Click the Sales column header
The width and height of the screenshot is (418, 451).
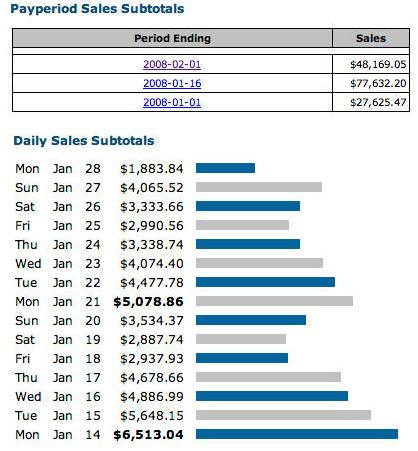click(x=371, y=38)
